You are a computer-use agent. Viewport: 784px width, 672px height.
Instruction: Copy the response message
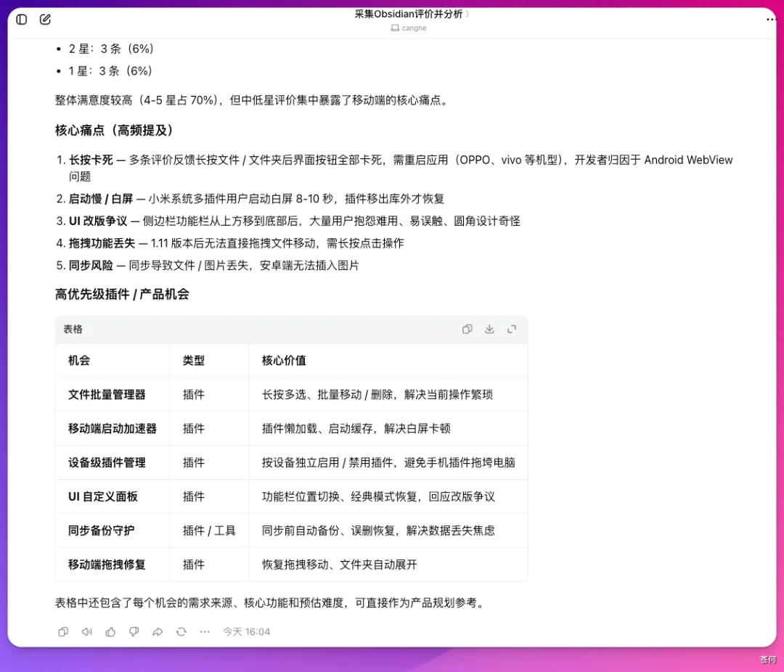(63, 631)
